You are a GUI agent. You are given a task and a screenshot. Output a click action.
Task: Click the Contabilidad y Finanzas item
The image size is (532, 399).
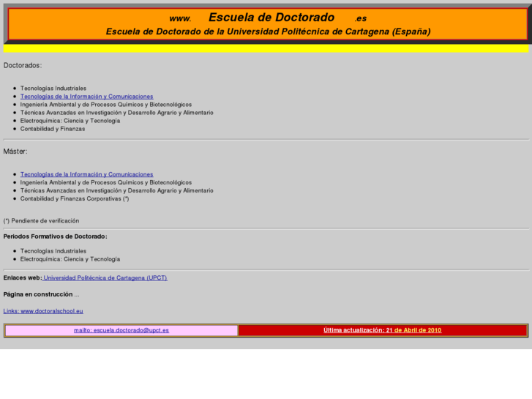53,129
